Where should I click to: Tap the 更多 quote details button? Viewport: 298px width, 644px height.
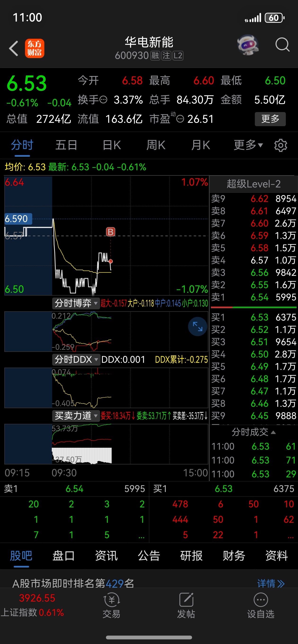[270, 119]
